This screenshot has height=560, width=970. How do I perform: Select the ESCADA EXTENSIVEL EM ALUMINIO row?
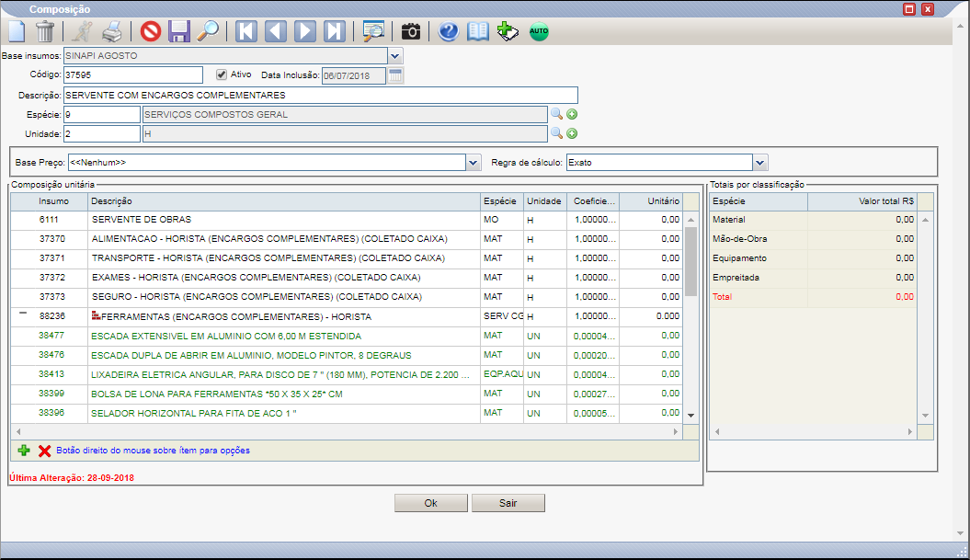(x=347, y=336)
